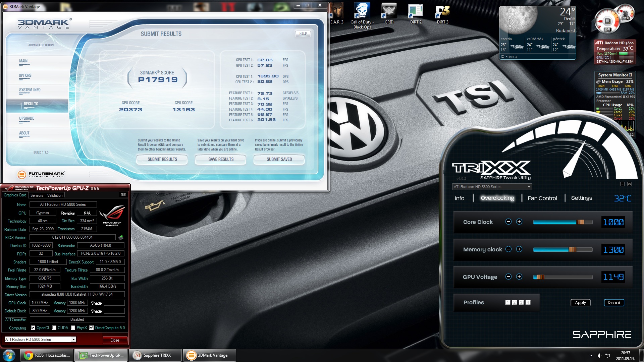Open the TRIXX Settings tab
The width and height of the screenshot is (644, 362).
[582, 198]
